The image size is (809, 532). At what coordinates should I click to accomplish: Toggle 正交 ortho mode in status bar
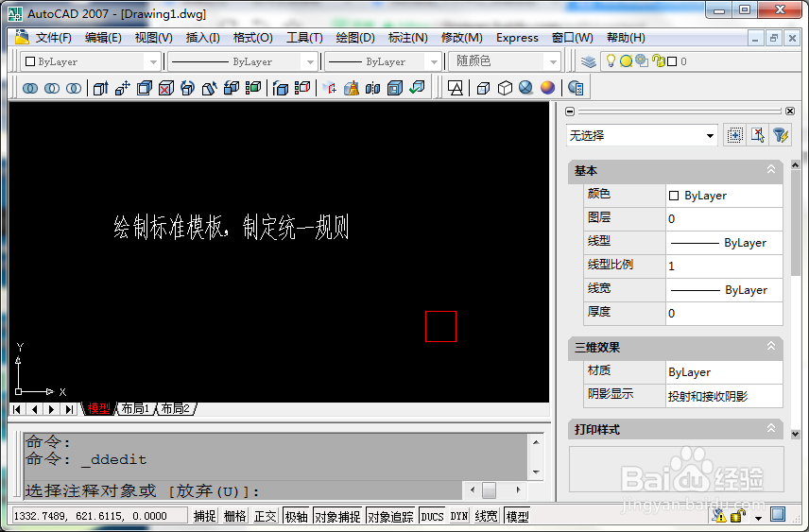(266, 516)
